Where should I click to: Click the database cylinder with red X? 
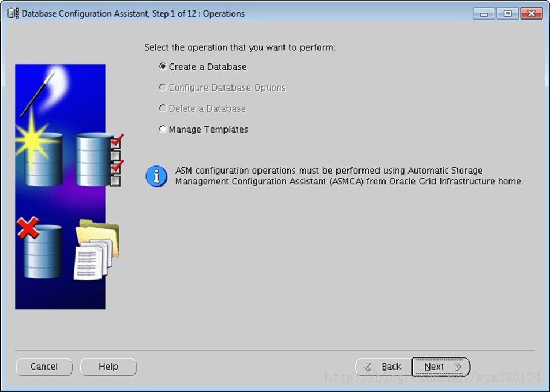[x=40, y=247]
